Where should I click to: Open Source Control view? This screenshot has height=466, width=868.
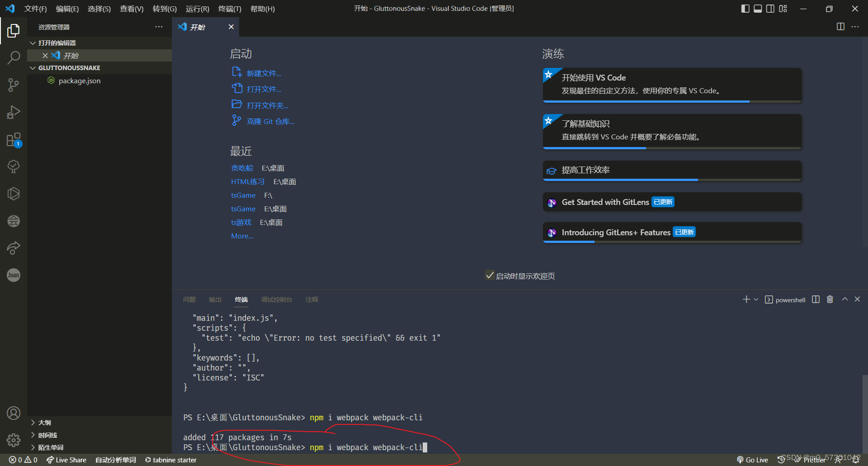click(x=14, y=85)
